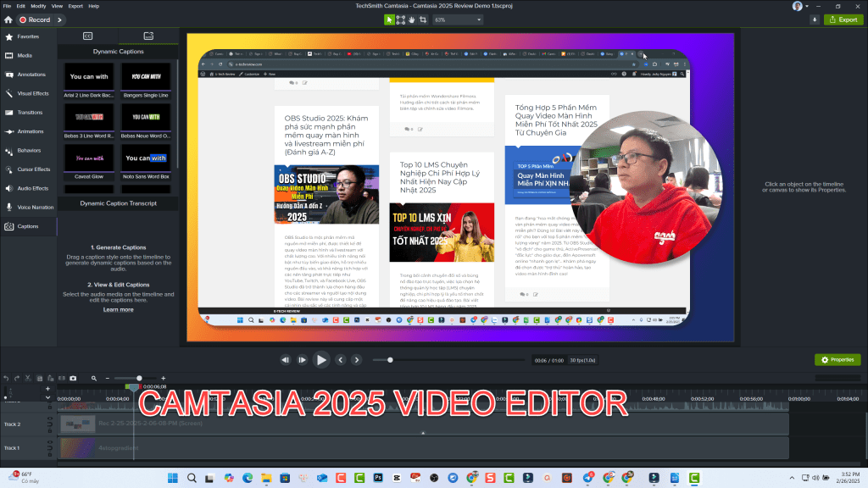Click the Home icon beside Record

click(x=8, y=19)
